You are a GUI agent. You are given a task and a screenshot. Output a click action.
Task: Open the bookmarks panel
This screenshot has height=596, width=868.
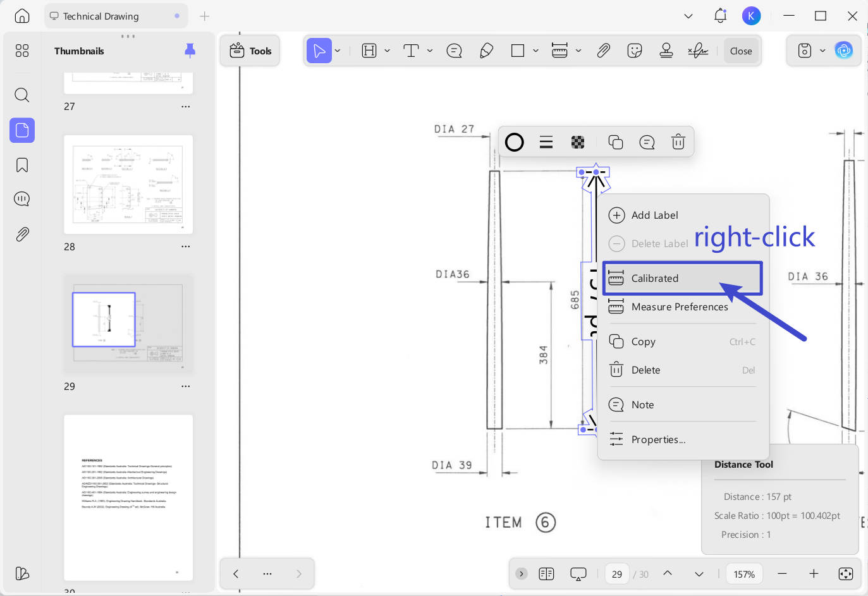pyautogui.click(x=22, y=165)
